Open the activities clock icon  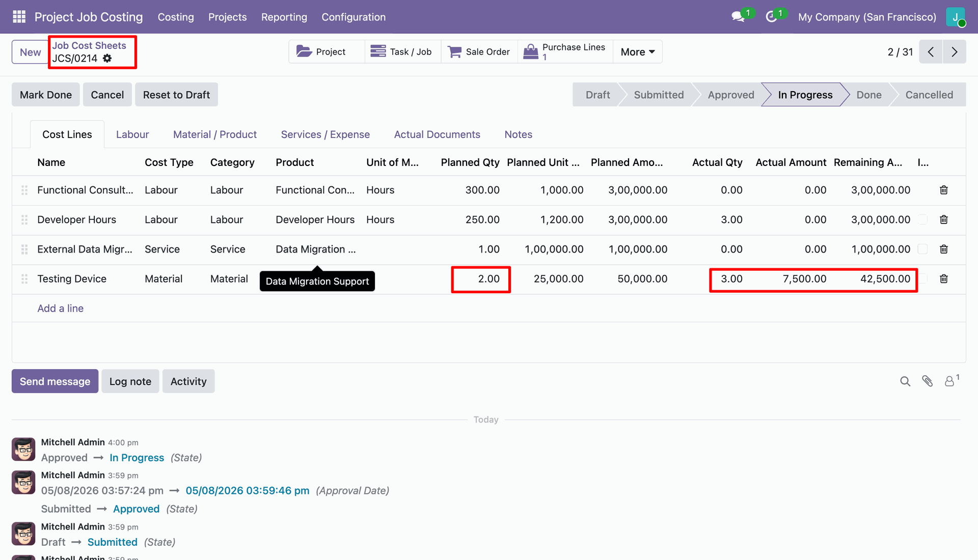point(771,17)
